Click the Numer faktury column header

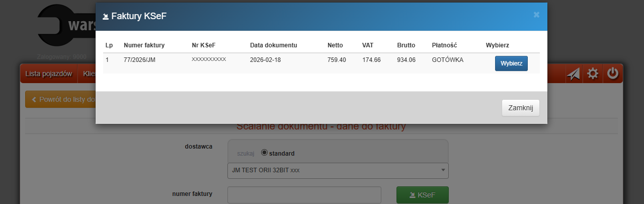pos(144,45)
